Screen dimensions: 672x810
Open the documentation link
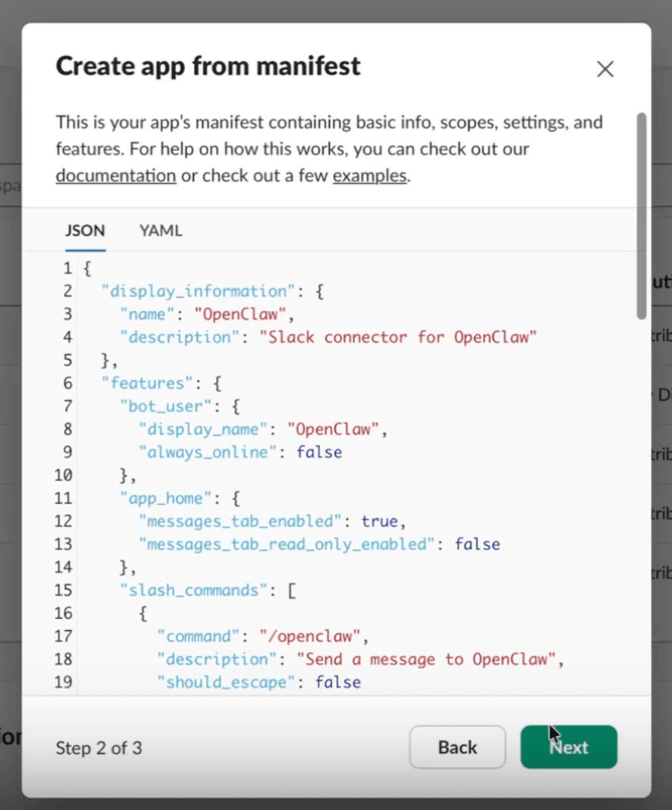tap(116, 176)
